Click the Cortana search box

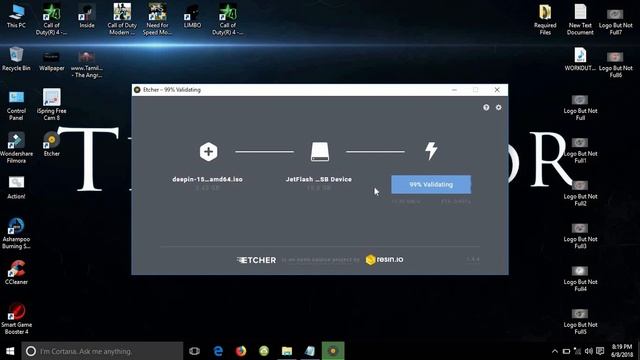pyautogui.click(x=102, y=351)
